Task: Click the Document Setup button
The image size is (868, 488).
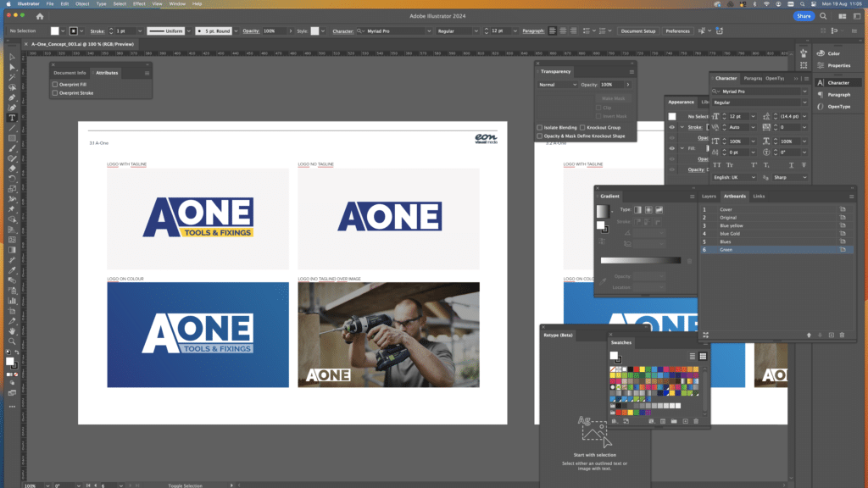Action: 637,31
